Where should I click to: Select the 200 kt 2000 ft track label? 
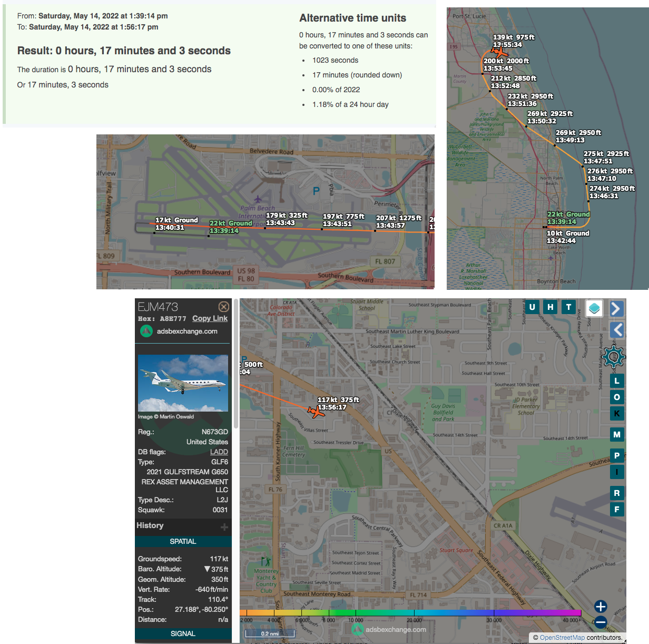[x=506, y=64]
